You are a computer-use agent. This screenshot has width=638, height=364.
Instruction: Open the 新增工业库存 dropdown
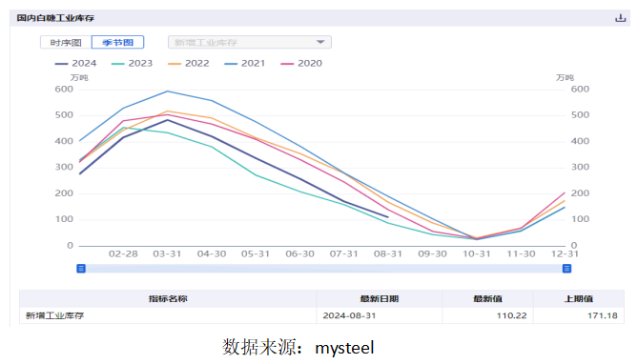click(250, 42)
